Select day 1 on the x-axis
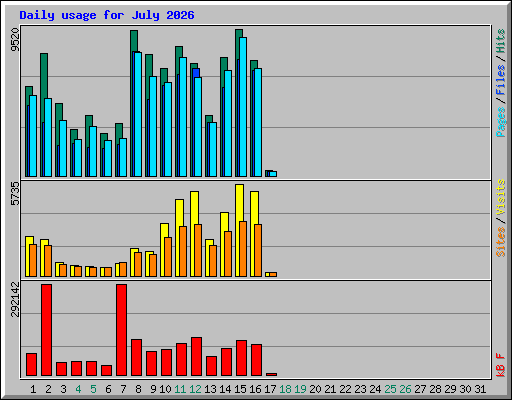Image resolution: width=512 pixels, height=400 pixels. click(33, 389)
